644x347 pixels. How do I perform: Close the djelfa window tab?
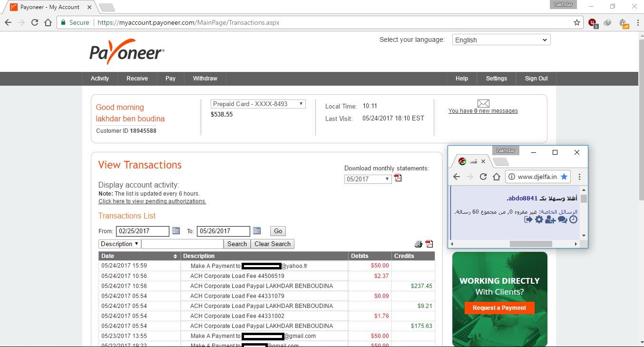tap(483, 161)
